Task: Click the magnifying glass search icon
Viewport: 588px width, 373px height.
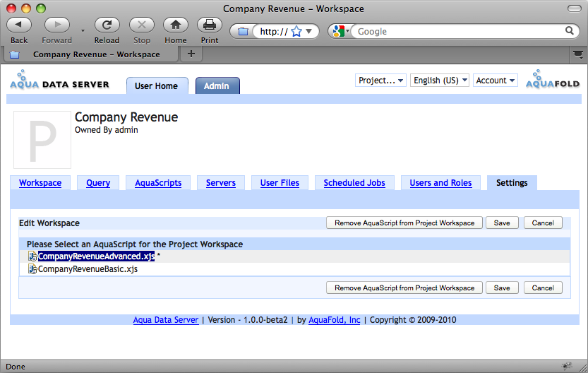Action: tap(569, 31)
